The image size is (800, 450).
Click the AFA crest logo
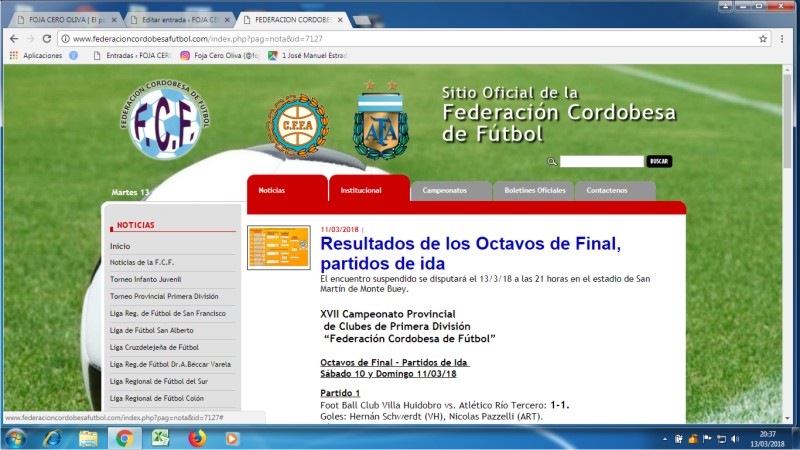[381, 120]
